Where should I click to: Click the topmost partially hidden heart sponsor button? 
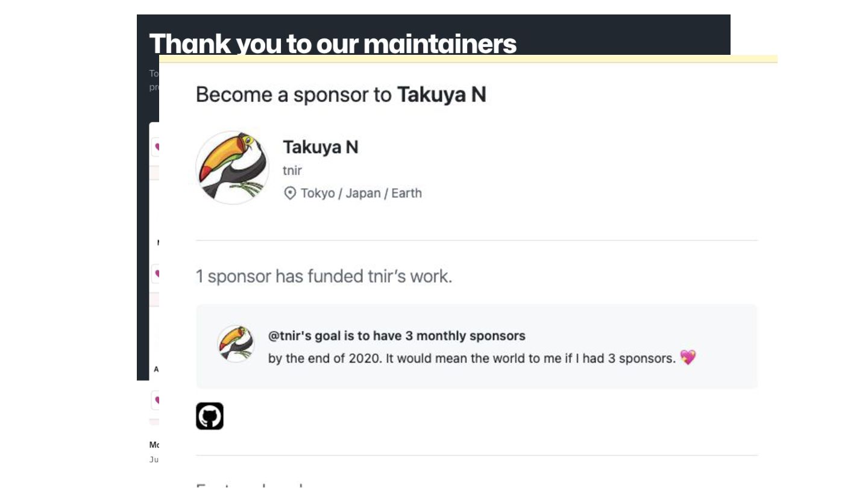click(x=156, y=146)
